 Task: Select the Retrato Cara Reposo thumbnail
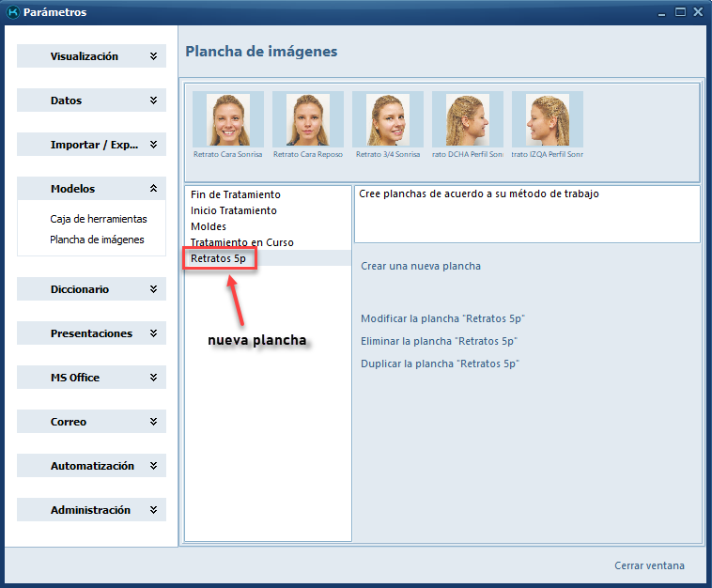(x=308, y=120)
